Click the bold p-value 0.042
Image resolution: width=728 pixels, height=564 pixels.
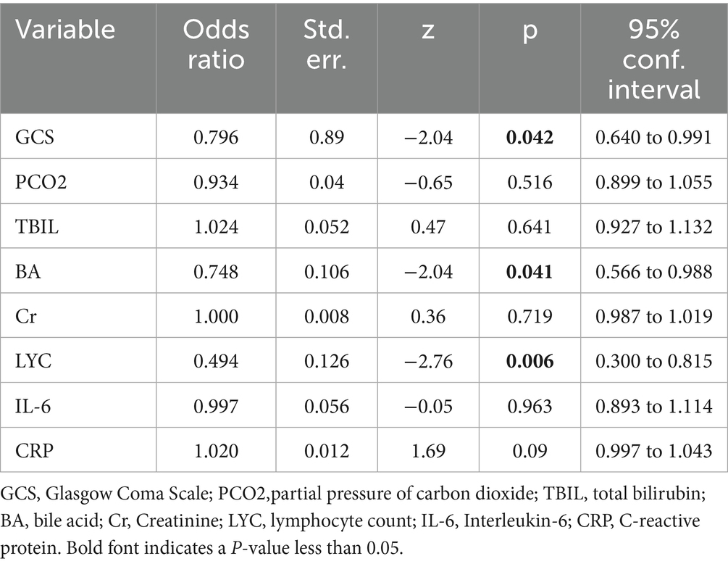coord(530,138)
